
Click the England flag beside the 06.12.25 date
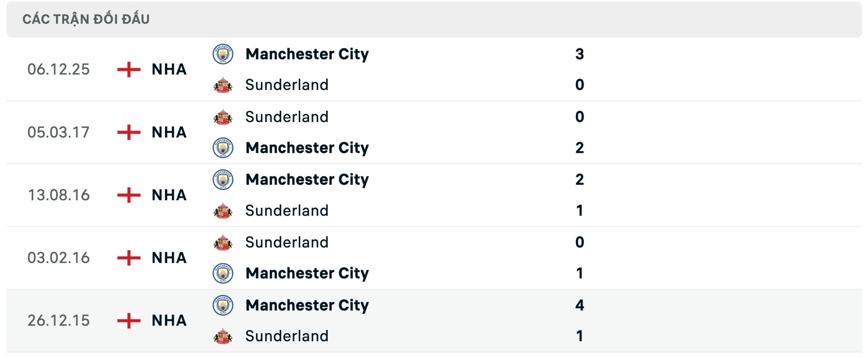click(128, 69)
